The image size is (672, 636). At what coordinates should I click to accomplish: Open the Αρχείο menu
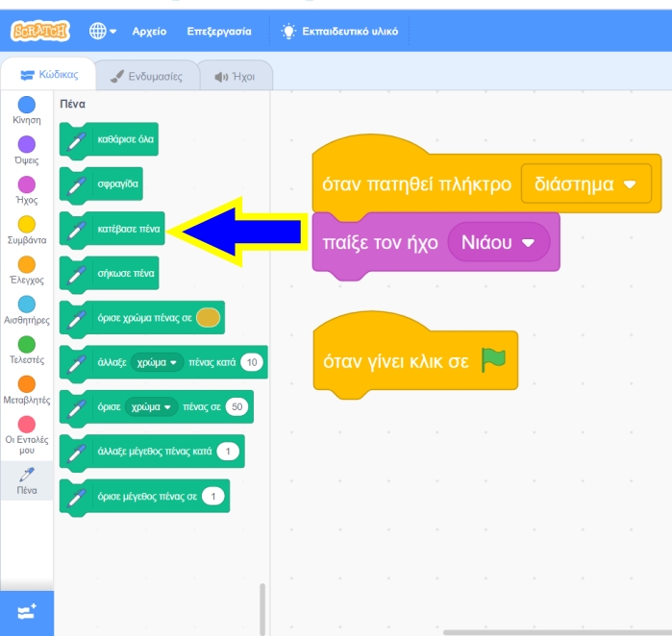click(149, 32)
